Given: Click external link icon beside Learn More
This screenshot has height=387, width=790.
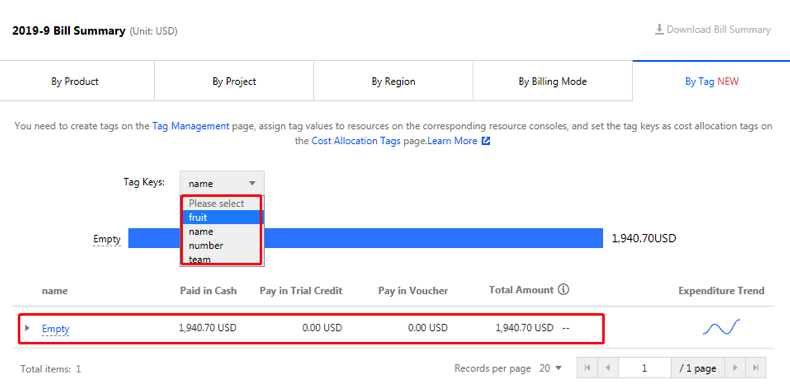Looking at the screenshot, I should (486, 141).
